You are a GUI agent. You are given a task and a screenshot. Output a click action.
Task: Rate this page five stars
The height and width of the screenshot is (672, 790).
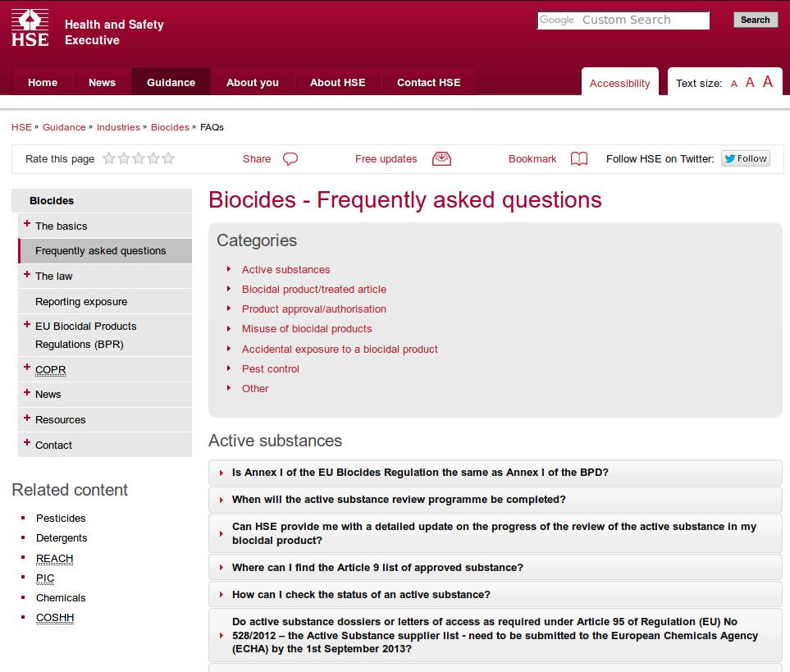168,158
